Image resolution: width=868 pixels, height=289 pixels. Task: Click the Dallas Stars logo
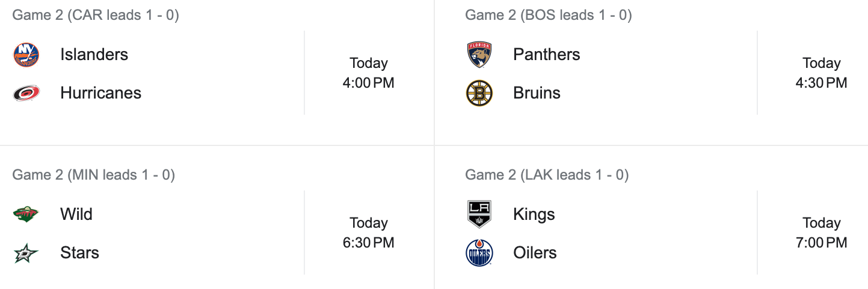[26, 253]
